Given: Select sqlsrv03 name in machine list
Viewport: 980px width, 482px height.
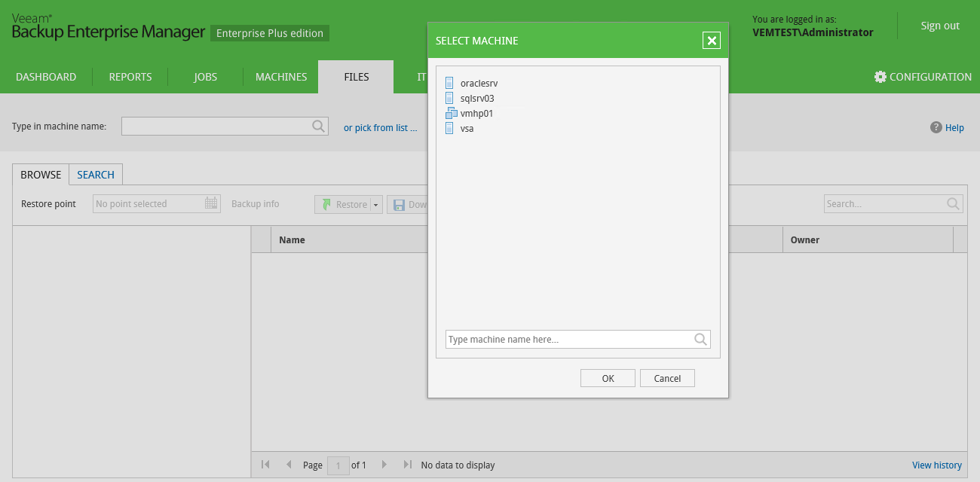Looking at the screenshot, I should [x=477, y=99].
